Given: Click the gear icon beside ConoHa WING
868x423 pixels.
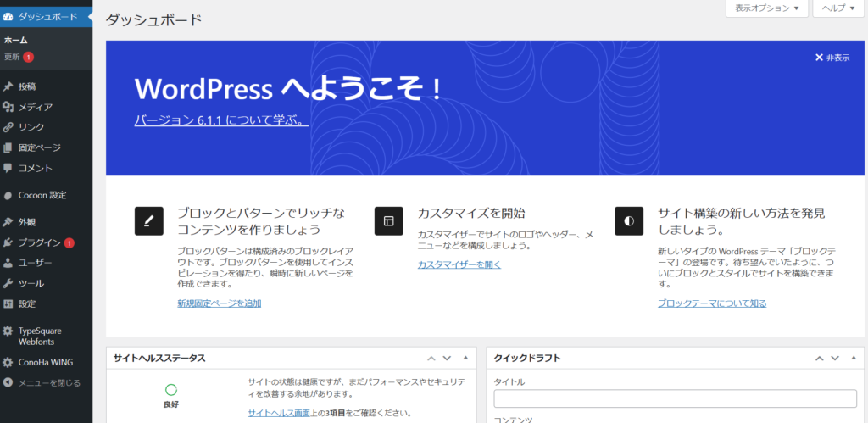Looking at the screenshot, I should pos(8,363).
